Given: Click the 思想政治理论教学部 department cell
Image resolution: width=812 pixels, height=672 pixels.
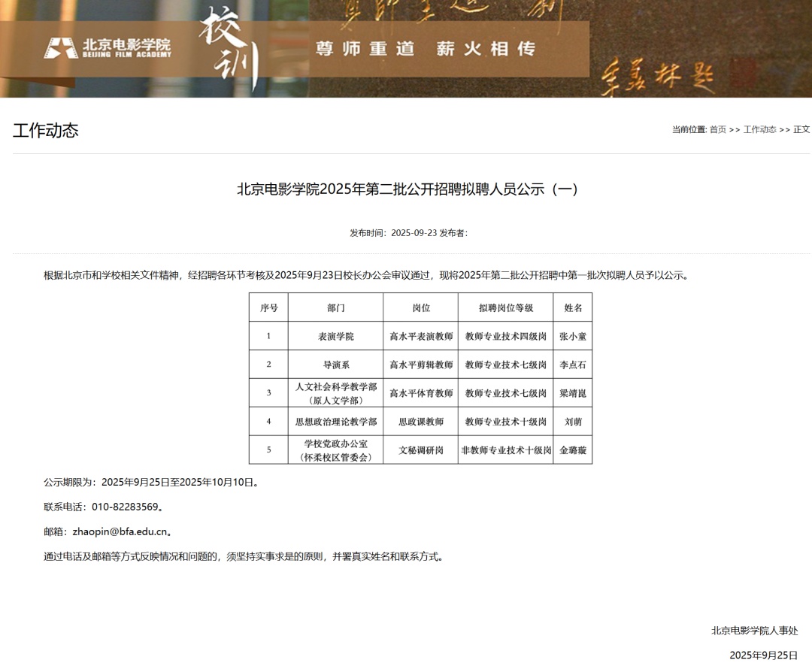Looking at the screenshot, I should (x=335, y=422).
